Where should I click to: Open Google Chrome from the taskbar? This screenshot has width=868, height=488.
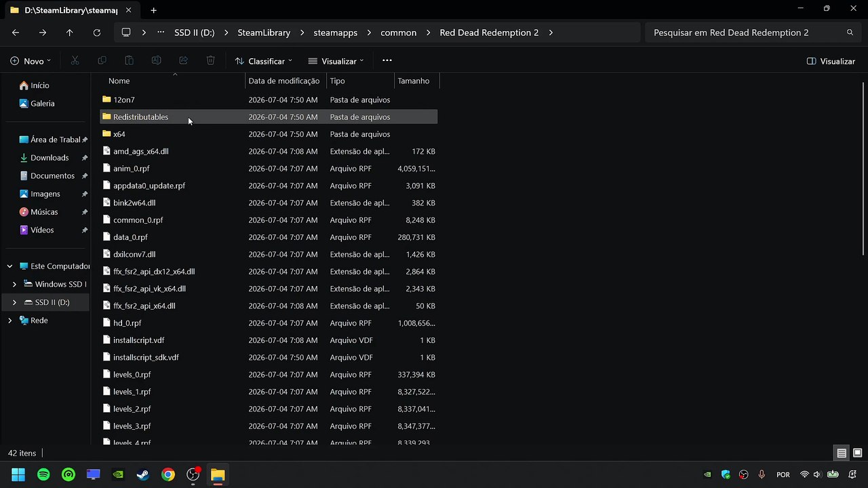pyautogui.click(x=168, y=474)
